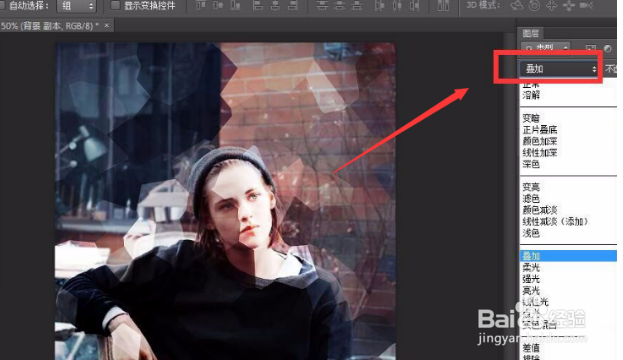Choose 溶解 blend mode
The height and width of the screenshot is (360, 623).
point(531,95)
